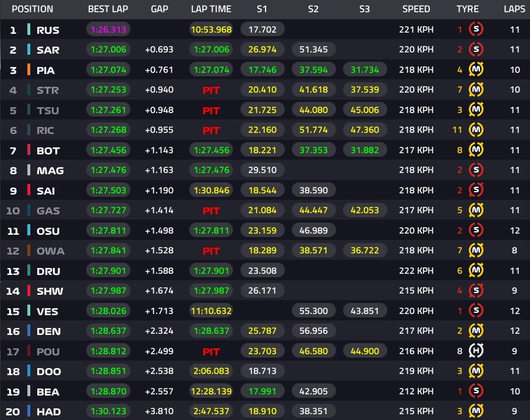Click PIA medium tyre icon
This screenshot has width=530, height=420.
pyautogui.click(x=476, y=69)
